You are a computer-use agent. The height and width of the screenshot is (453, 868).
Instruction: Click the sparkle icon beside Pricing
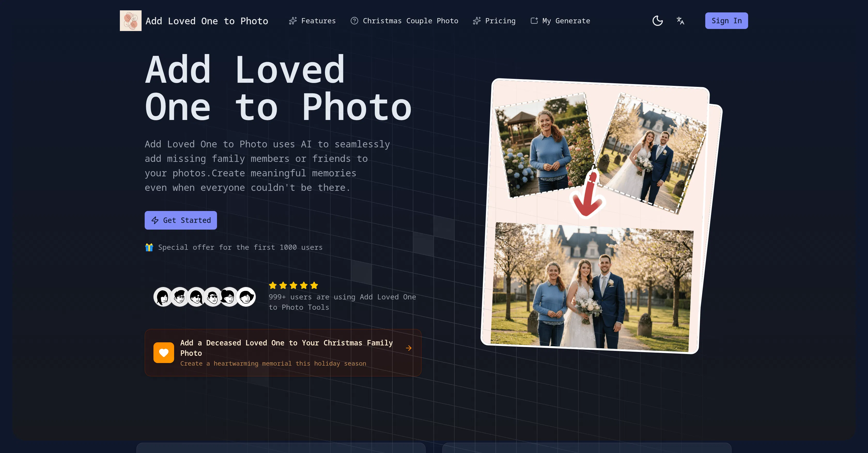click(476, 21)
